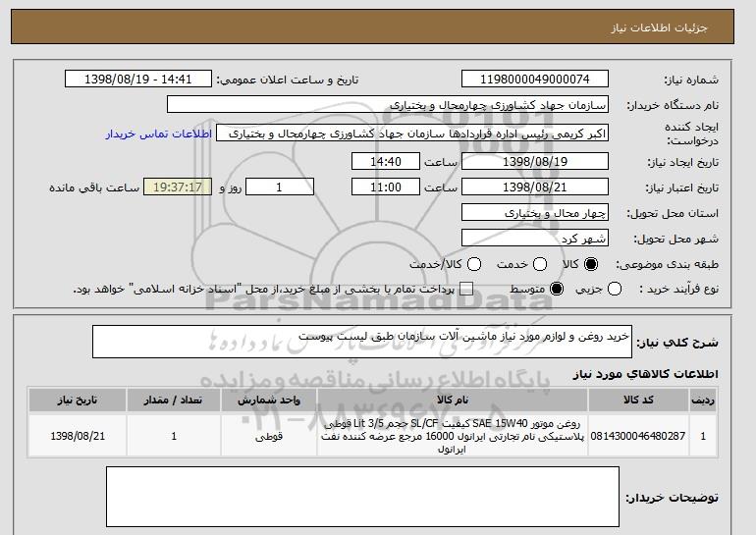Click item code 0814300046480287
Image resolution: width=756 pixels, height=535 pixels.
[x=638, y=436]
